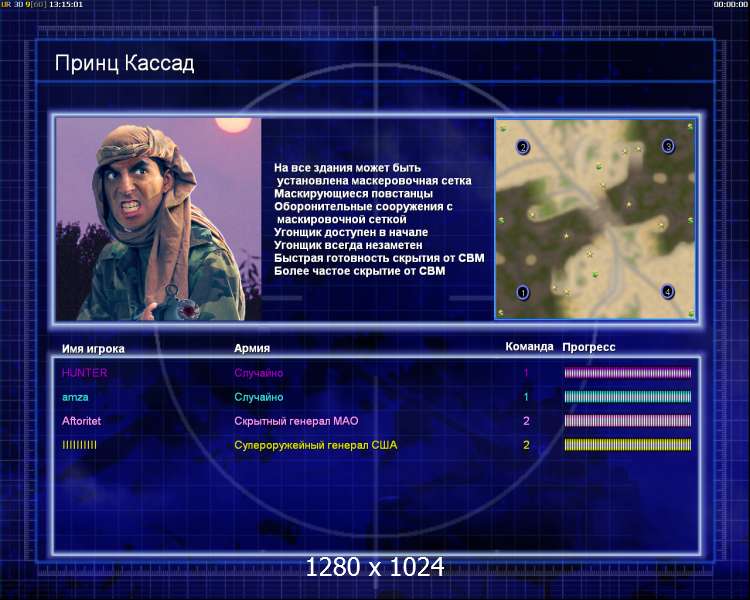Click HUNTER's team number 1
Viewport: 750px width, 600px height.
pyautogui.click(x=526, y=373)
